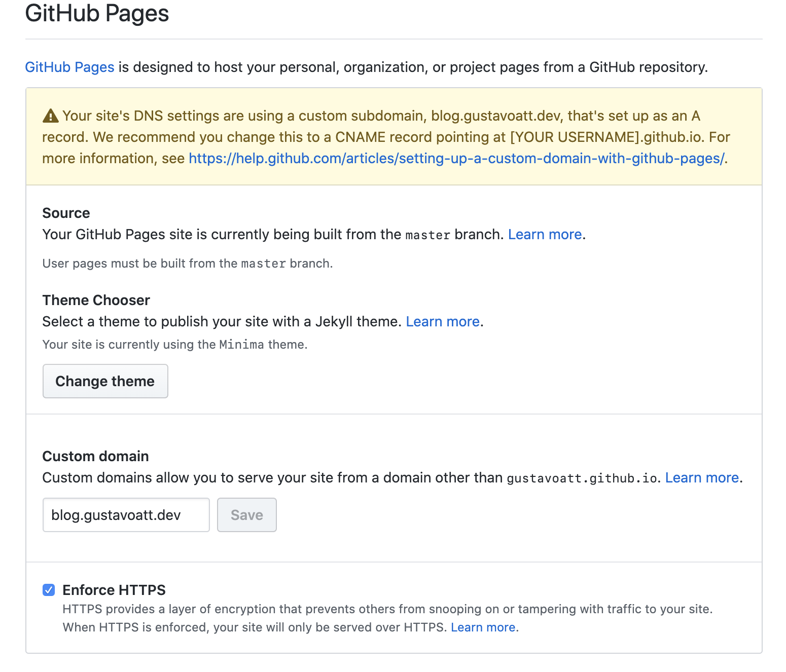Click the Custom domain section heading
Screen dimensions: 786x672
coord(95,456)
